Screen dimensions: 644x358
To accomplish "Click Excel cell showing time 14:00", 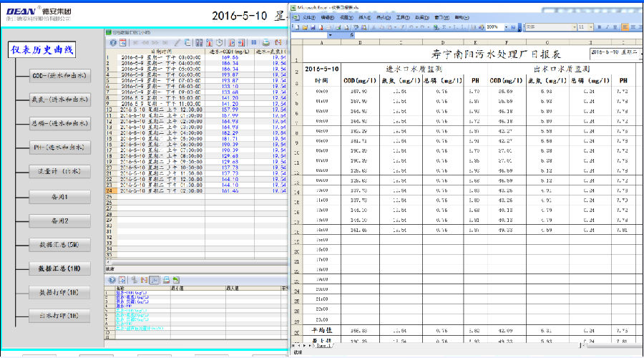I will point(321,230).
